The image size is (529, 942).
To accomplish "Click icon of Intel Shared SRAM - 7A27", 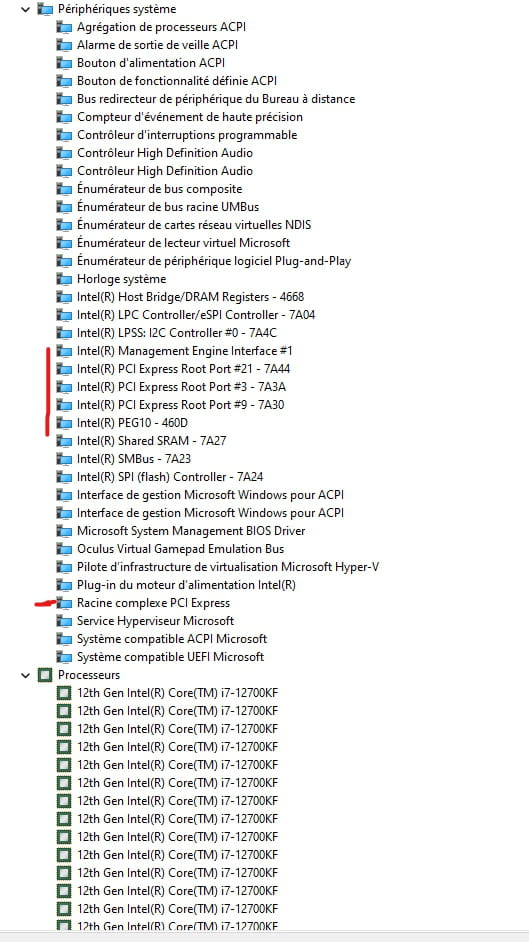I will pyautogui.click(x=64, y=441).
